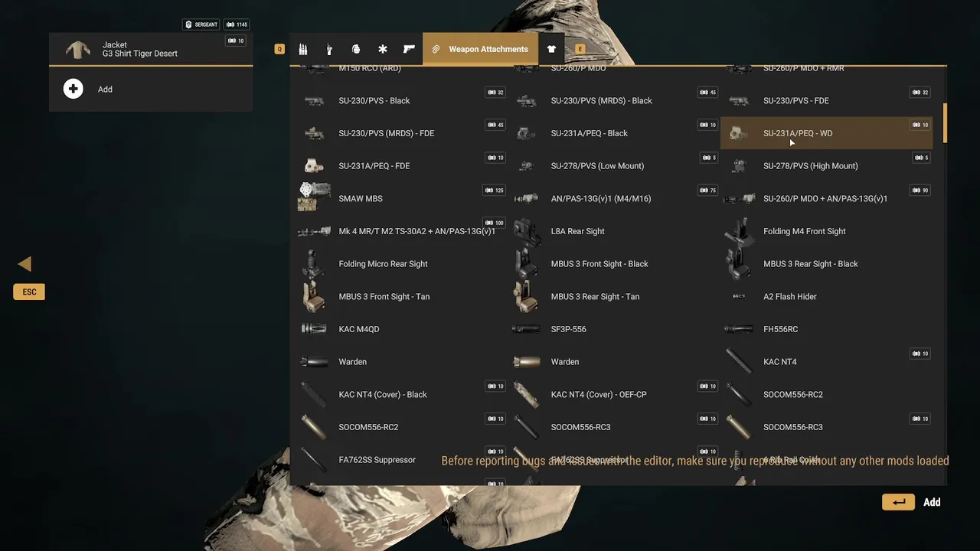This screenshot has width=980, height=551.
Task: Select the SU-230/PVS (MRDS) - FDE icon
Action: click(314, 133)
